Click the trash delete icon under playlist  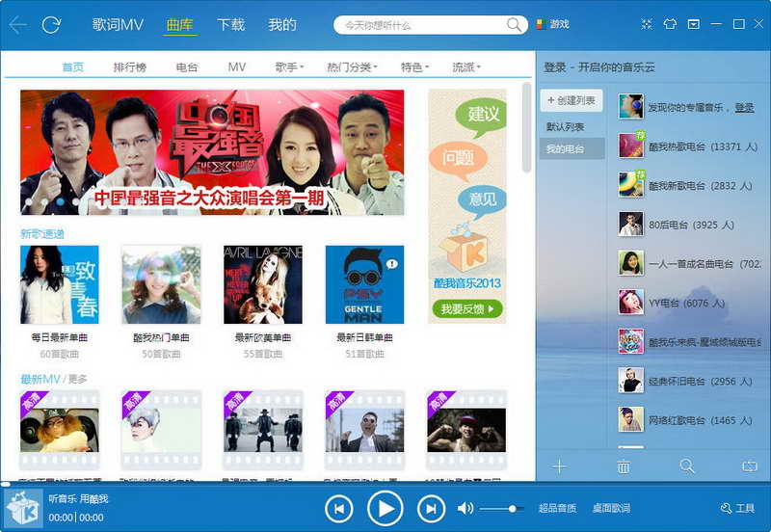(x=623, y=466)
